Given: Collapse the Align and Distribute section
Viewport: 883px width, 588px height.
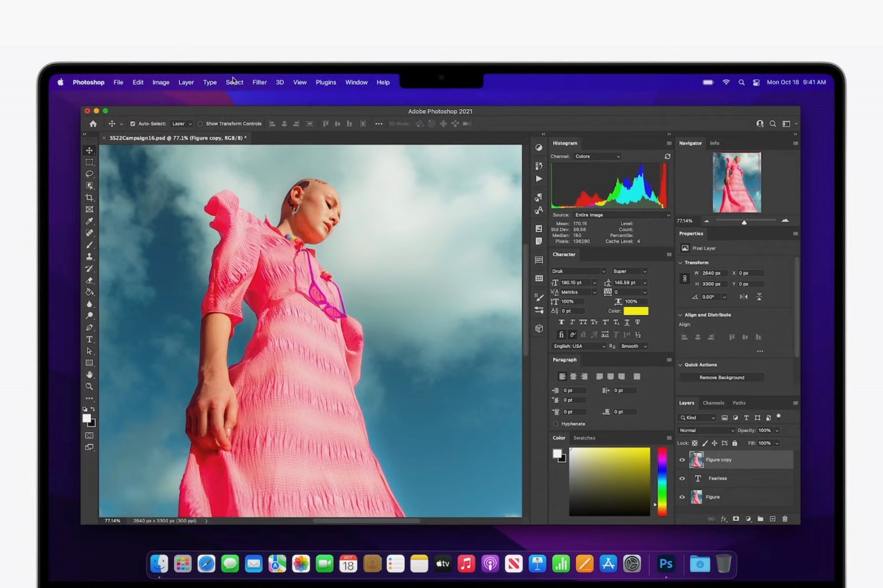Looking at the screenshot, I should [x=680, y=315].
